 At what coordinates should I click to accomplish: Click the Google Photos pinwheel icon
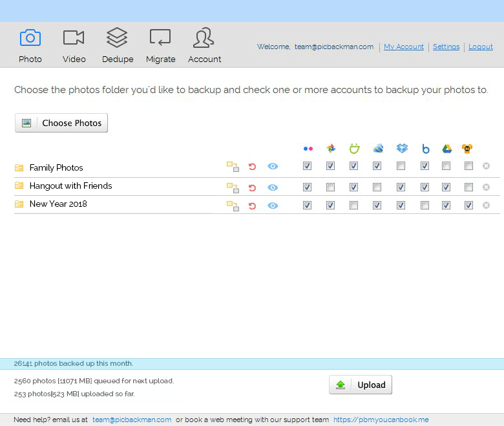coord(331,148)
